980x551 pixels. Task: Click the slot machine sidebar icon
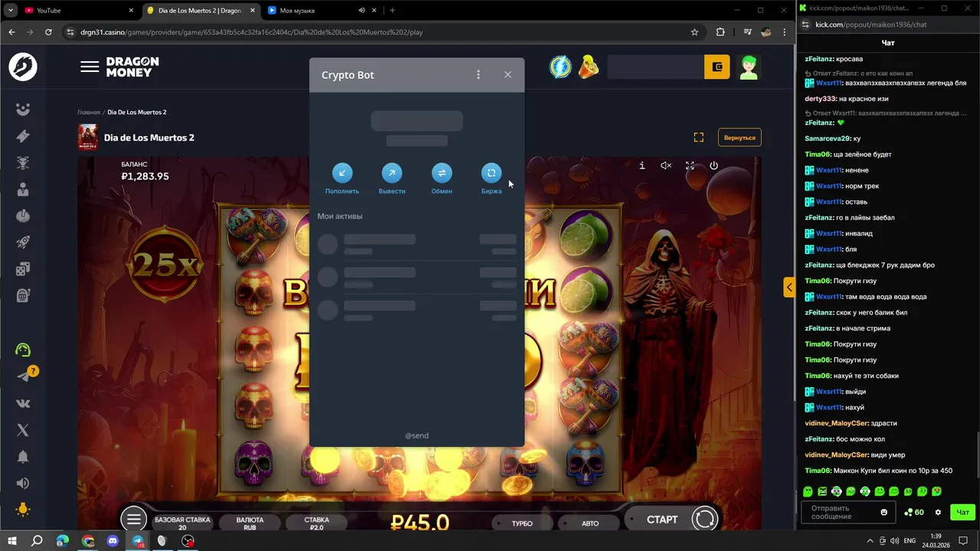(23, 295)
